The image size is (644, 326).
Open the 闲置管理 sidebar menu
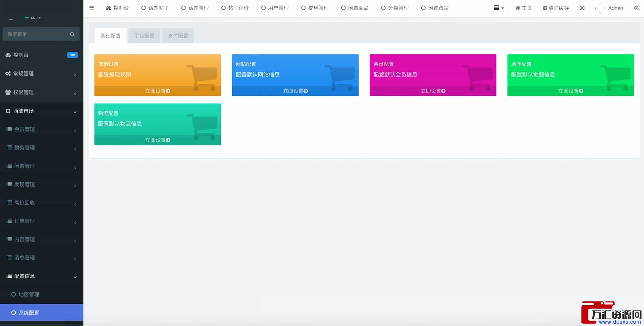[x=42, y=166]
